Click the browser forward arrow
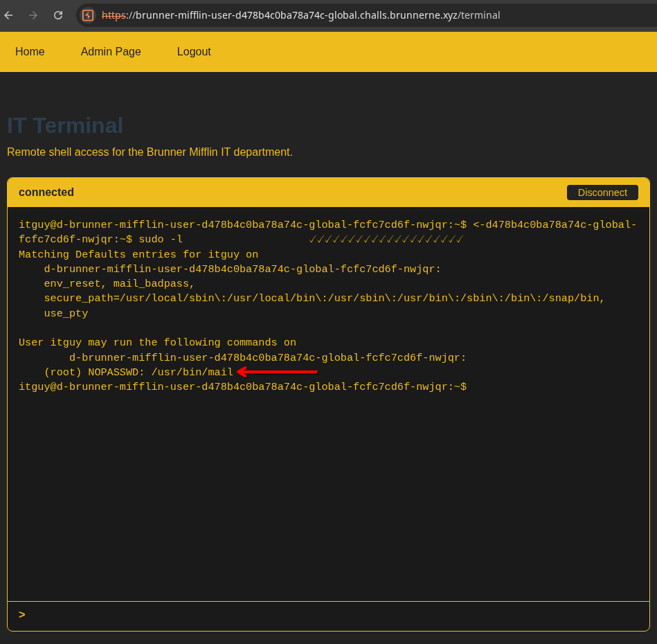Viewport: 657px width, 644px height. pos(33,15)
